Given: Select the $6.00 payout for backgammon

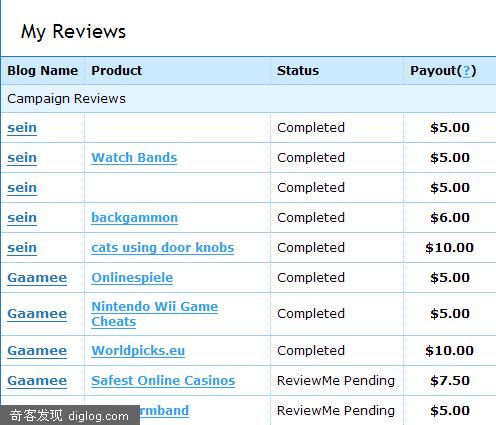Looking at the screenshot, I should [x=450, y=218].
